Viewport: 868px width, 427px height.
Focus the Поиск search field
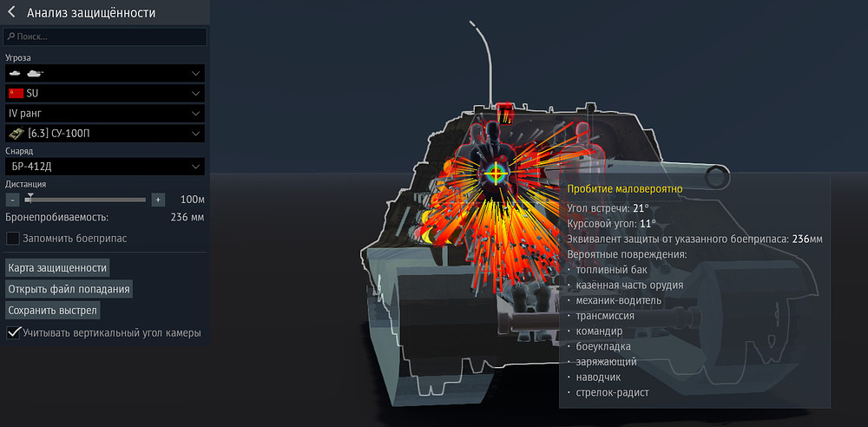point(108,37)
